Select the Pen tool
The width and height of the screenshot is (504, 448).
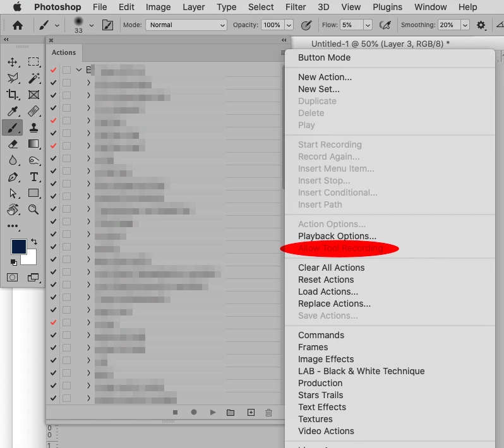pyautogui.click(x=13, y=177)
